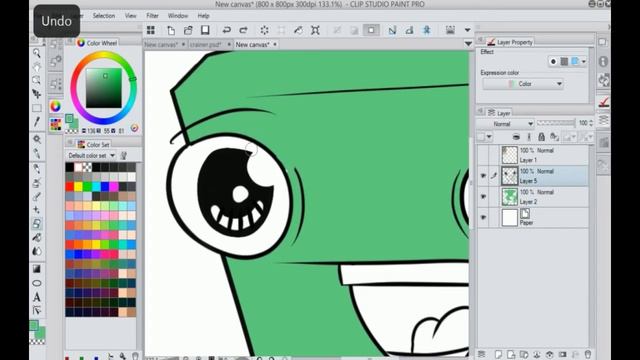Select the rectangle Selection area tool

37,108
